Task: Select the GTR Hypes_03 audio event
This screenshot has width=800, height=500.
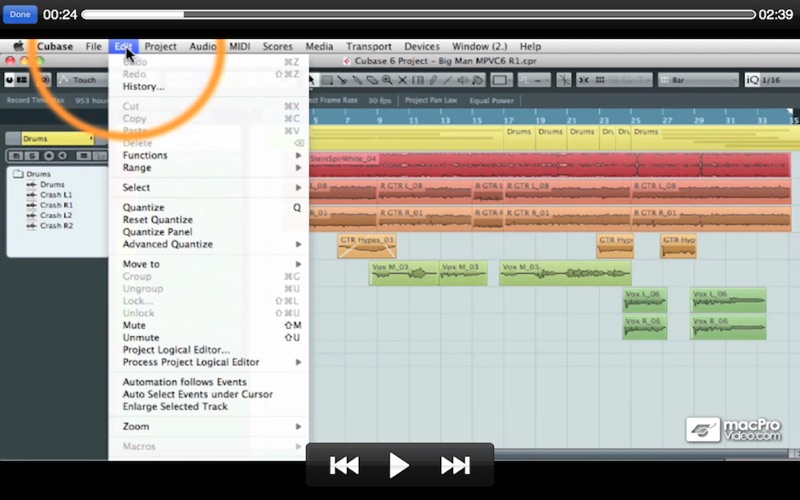Action: tap(367, 246)
